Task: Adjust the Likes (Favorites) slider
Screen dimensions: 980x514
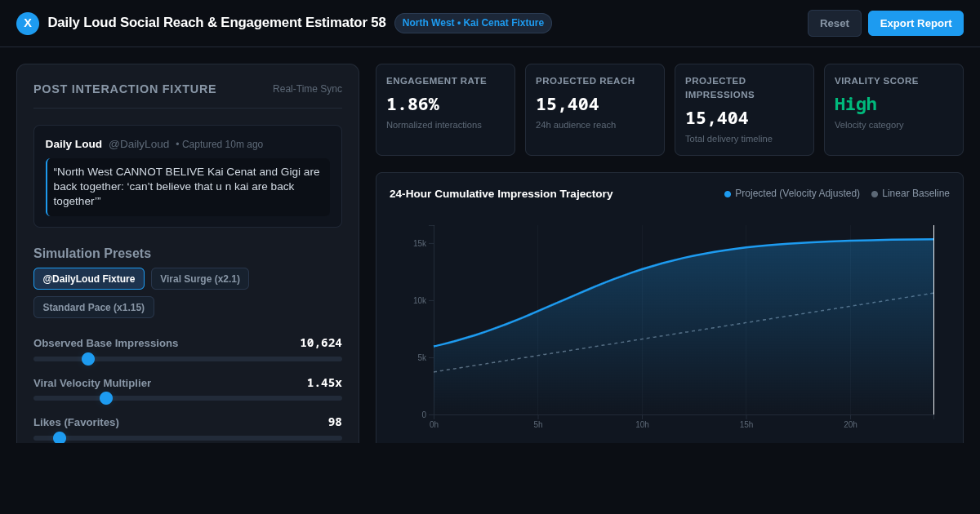Action: 188,437
